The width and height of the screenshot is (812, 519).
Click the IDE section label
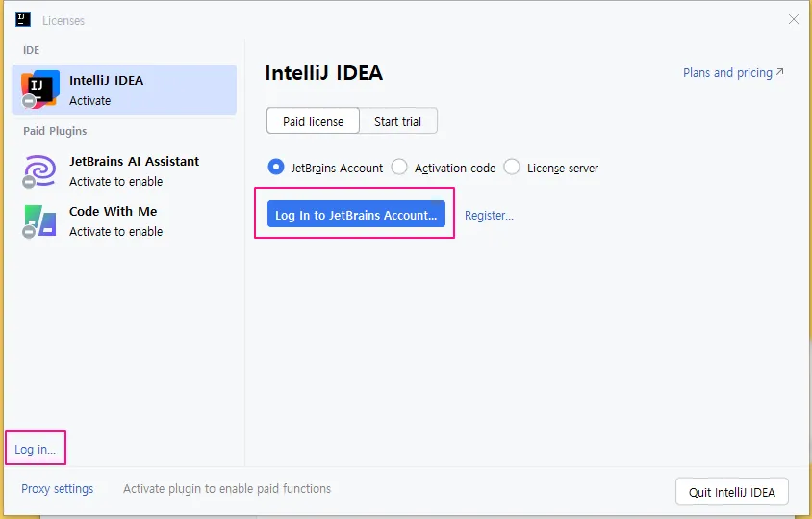point(31,50)
